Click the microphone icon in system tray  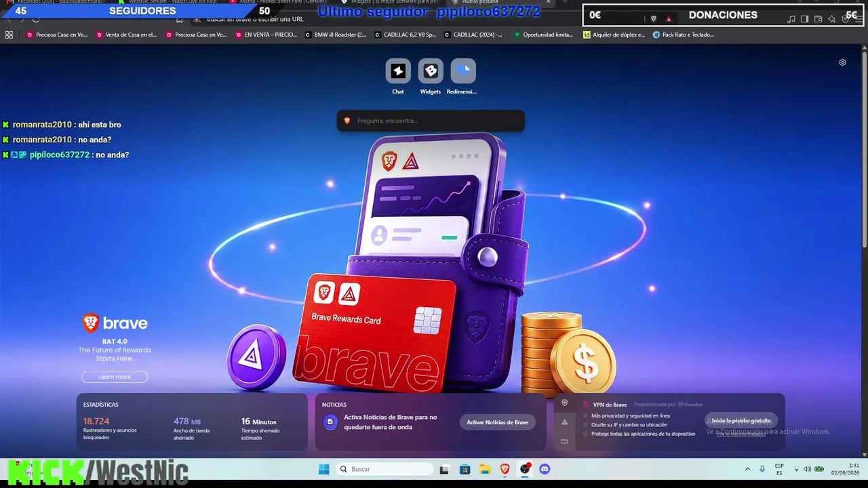762,469
